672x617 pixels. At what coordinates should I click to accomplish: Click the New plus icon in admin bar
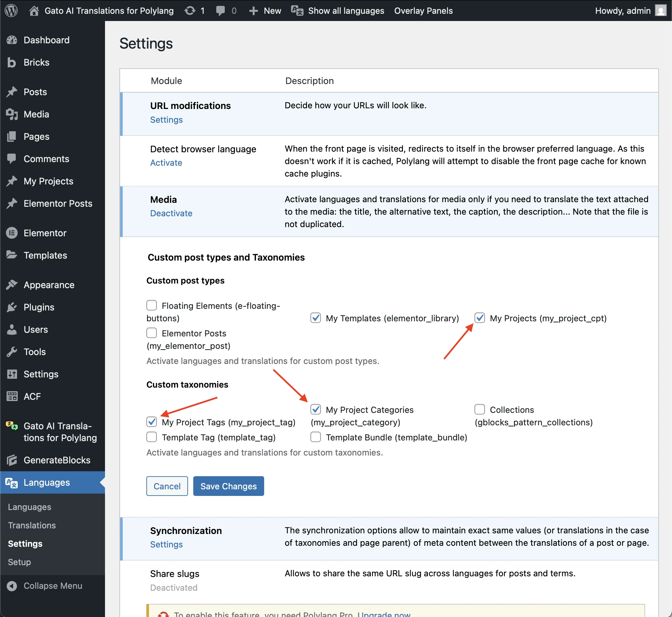[254, 11]
